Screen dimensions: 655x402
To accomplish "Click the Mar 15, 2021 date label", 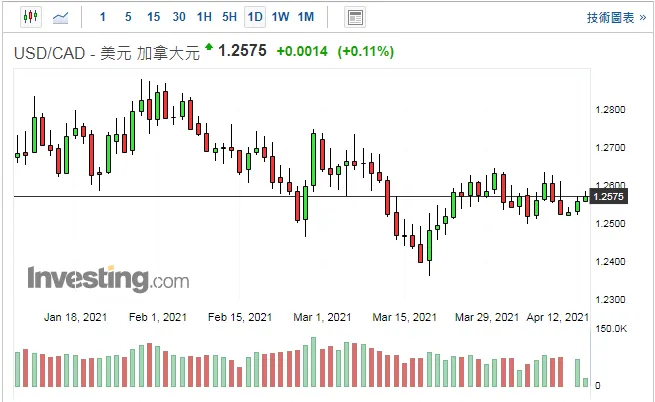I will click(x=404, y=317).
